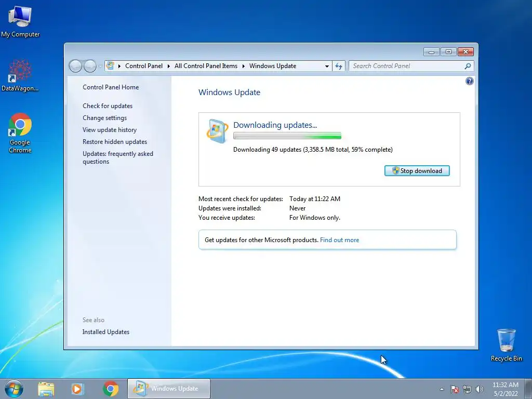Launch Google Chrome from the desktop

click(x=20, y=133)
